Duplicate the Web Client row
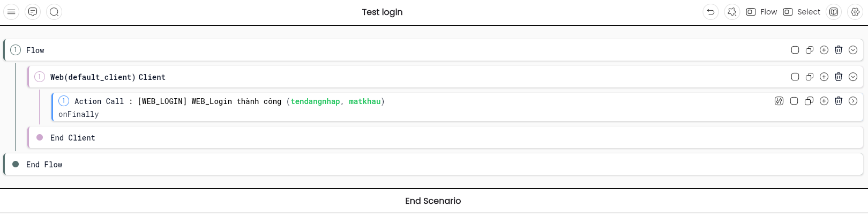 [x=810, y=77]
